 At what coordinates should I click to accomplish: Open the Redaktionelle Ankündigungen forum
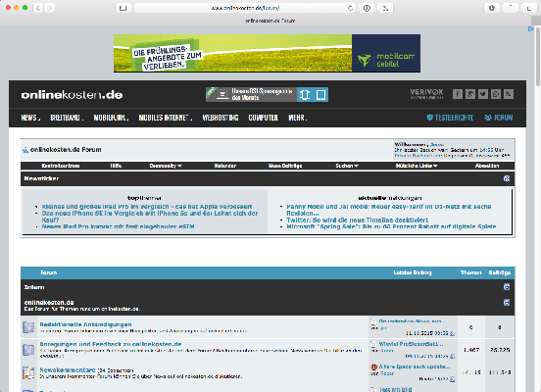(85, 324)
